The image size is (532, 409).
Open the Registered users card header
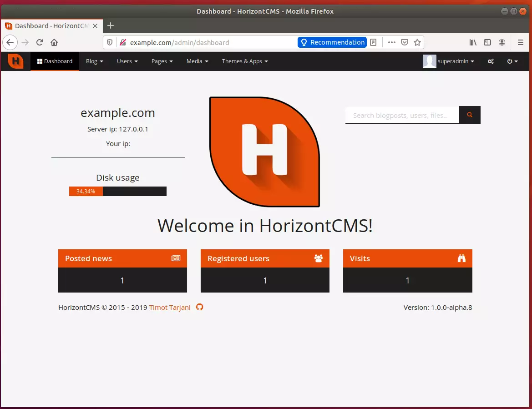[265, 258]
